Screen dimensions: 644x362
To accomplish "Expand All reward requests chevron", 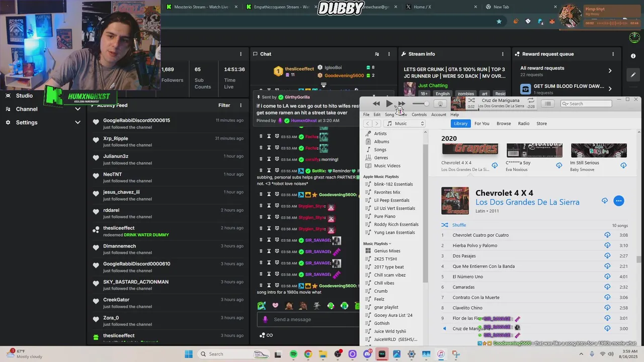I will 610,71.
